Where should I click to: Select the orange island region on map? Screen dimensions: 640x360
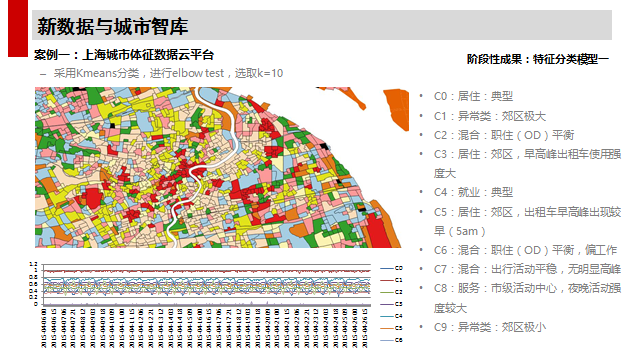397,109
